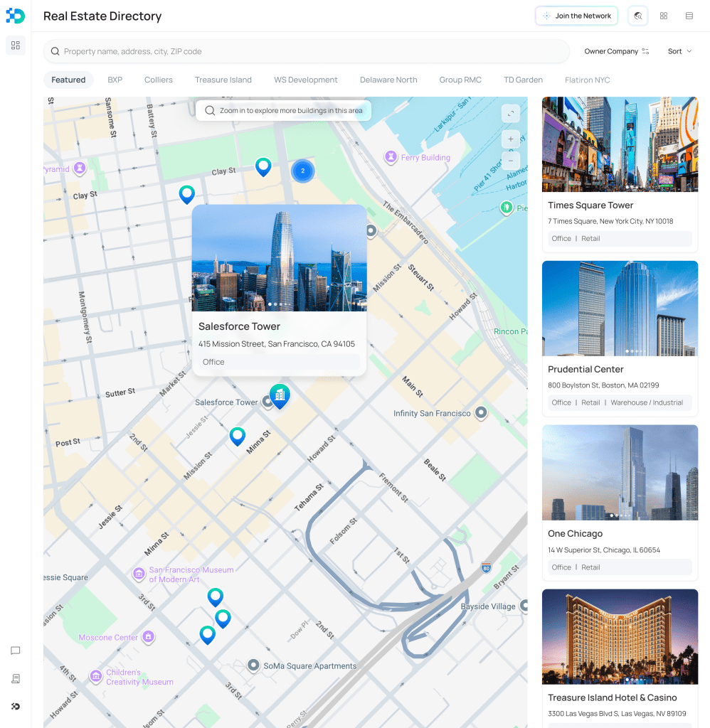The image size is (710, 728).
Task: Open the Salesforce Tower card title
Action: 239,326
